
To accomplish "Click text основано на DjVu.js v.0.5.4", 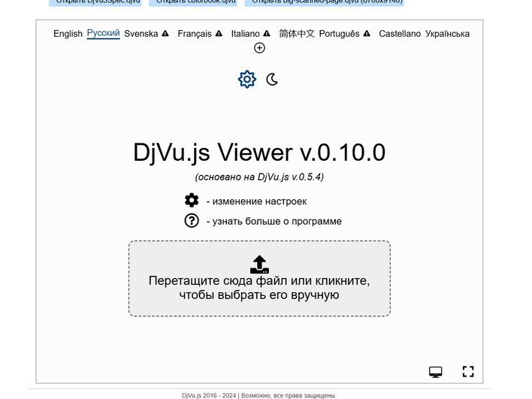I will click(x=259, y=177).
